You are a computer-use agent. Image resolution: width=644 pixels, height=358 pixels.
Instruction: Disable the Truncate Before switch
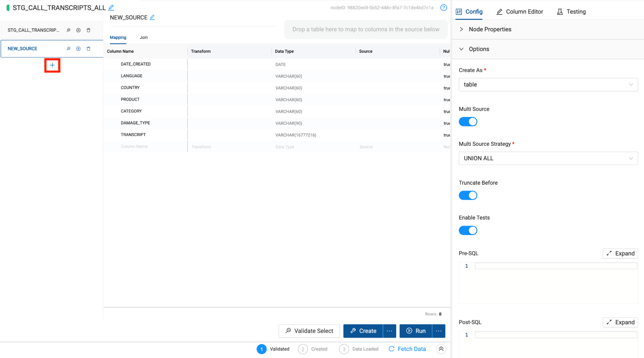(468, 195)
